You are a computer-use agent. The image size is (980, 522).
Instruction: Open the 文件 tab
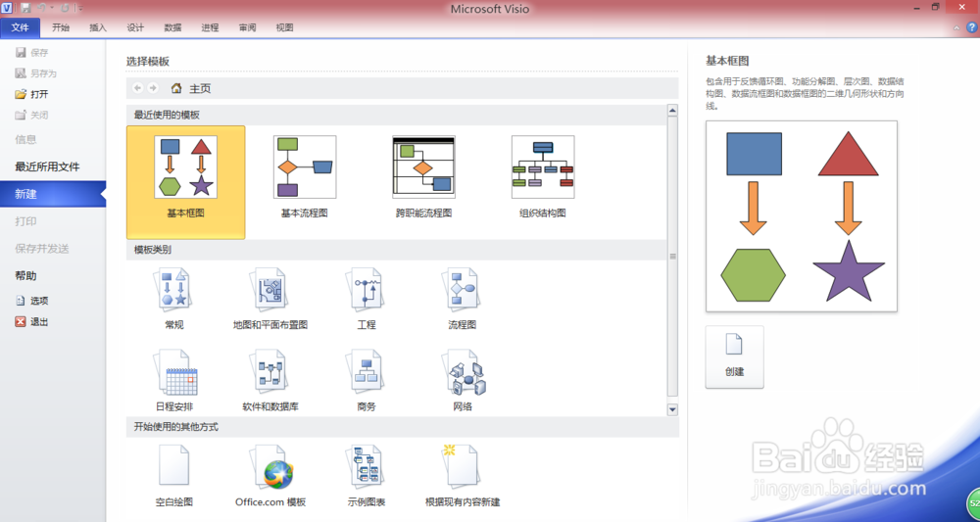click(x=20, y=27)
